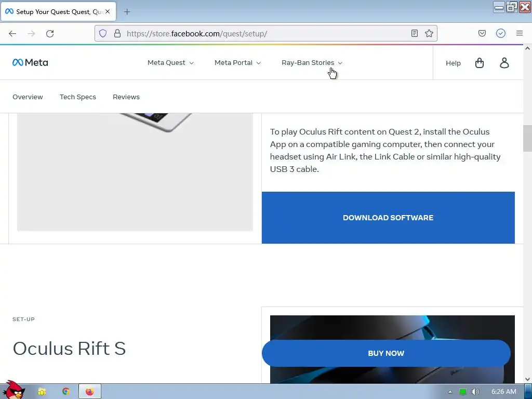
Task: Click the volume speaker tray icon
Action: tap(476, 392)
